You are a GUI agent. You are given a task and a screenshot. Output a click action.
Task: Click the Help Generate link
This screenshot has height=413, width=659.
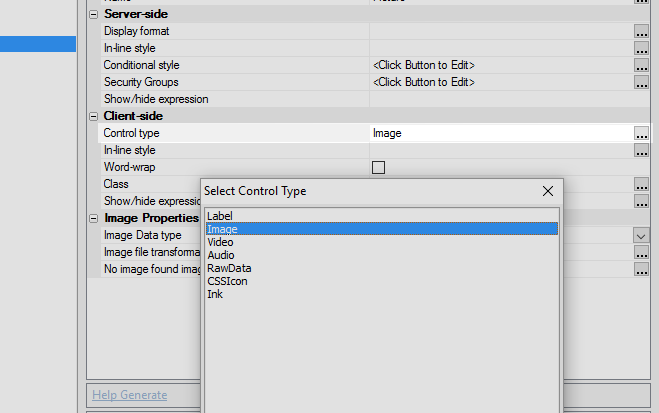(129, 395)
